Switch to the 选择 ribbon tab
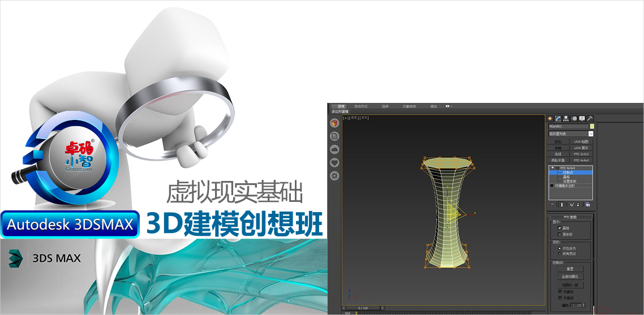Image resolution: width=644 pixels, height=315 pixels. point(385,106)
